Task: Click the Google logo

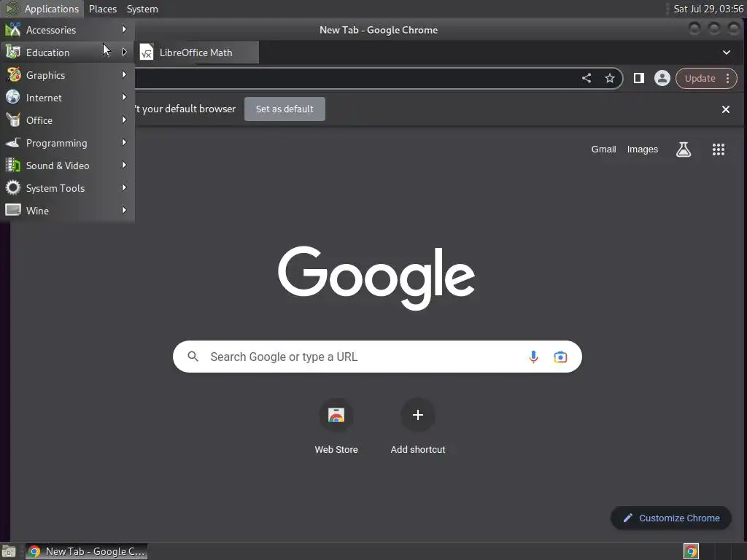Action: point(376,278)
